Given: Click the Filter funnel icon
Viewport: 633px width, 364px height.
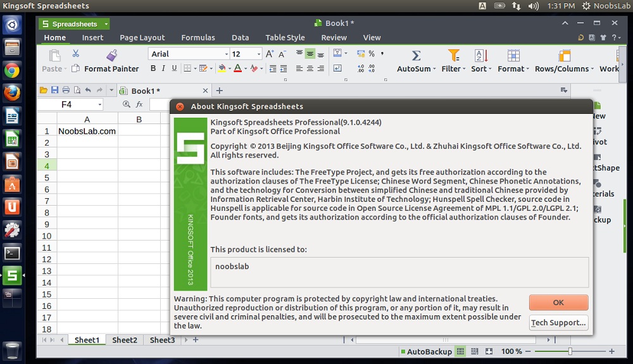Looking at the screenshot, I should click(x=454, y=55).
